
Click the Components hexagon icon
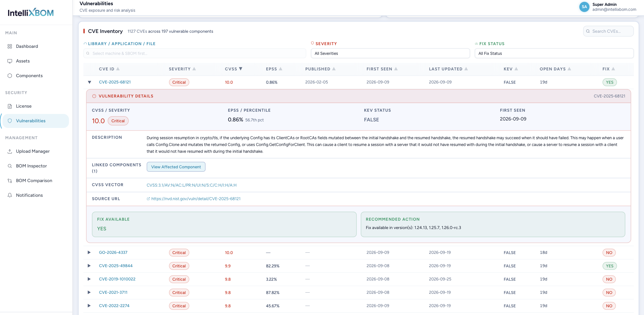pos(10,76)
